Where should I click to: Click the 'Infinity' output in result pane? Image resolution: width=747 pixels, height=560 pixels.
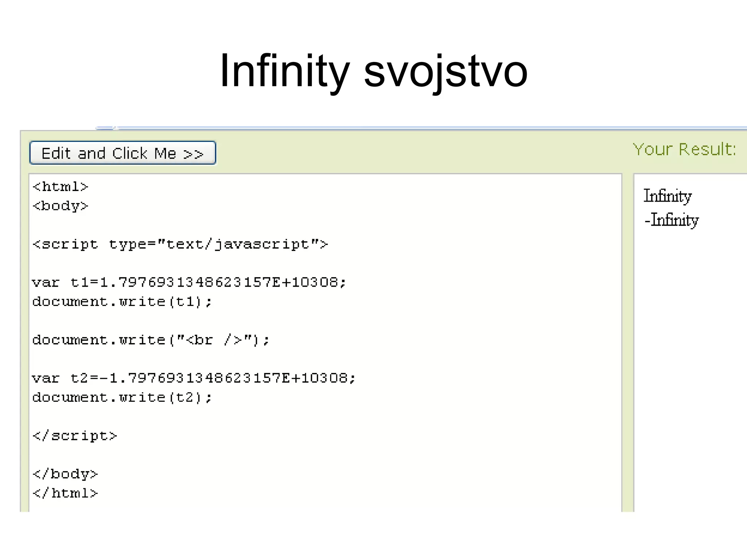[667, 196]
